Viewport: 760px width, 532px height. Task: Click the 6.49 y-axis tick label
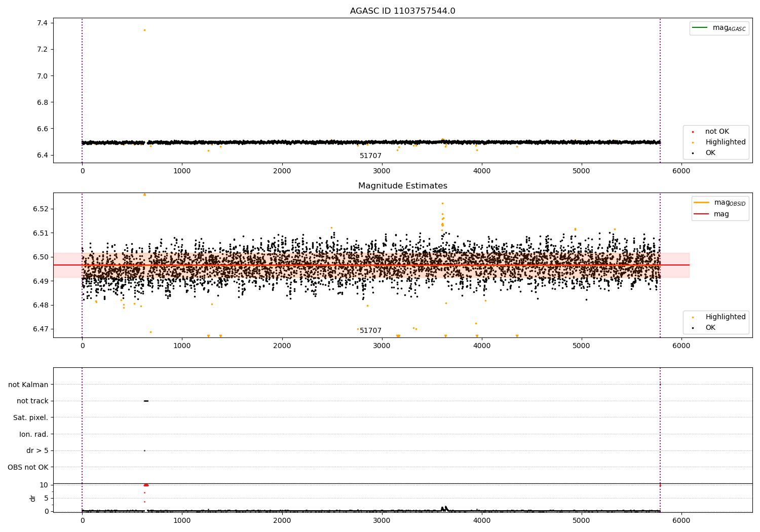point(40,281)
